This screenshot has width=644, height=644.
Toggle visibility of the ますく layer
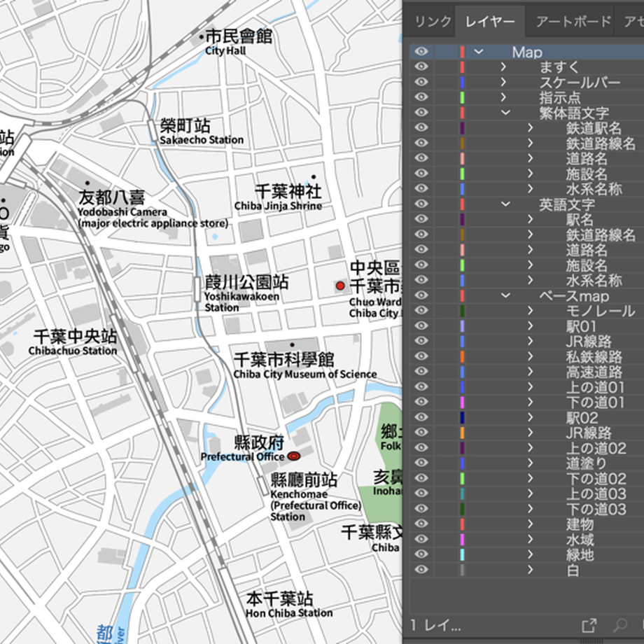coord(421,66)
